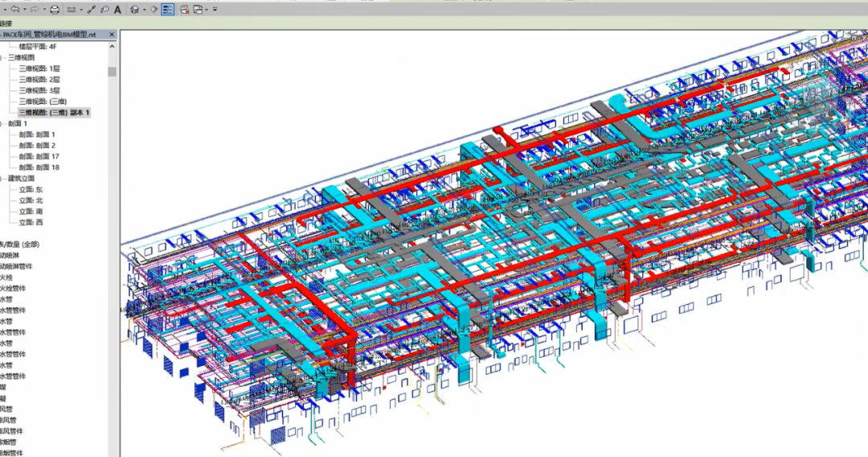Click the project browser scroll-up arrow
Viewport: 868px width, 457px height.
tap(113, 47)
